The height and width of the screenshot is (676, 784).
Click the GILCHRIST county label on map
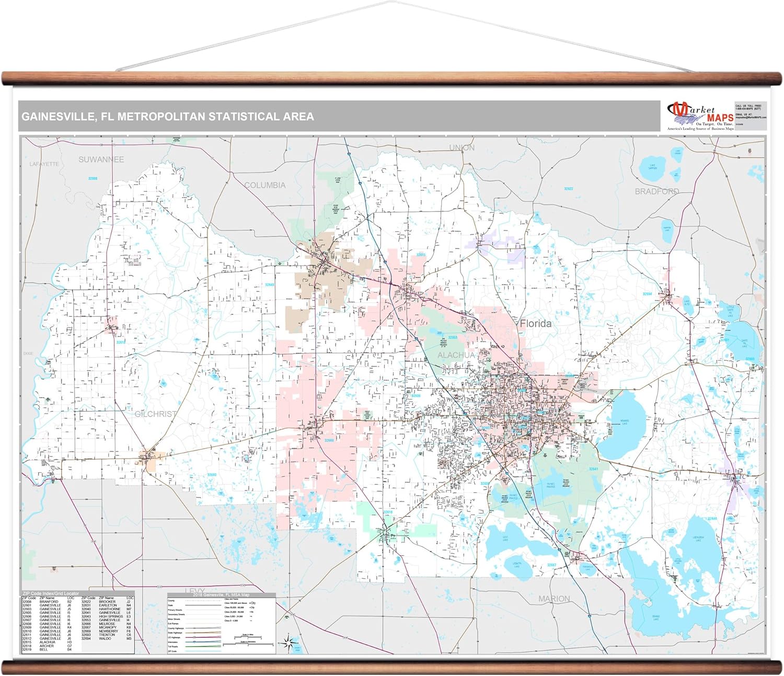[156, 414]
